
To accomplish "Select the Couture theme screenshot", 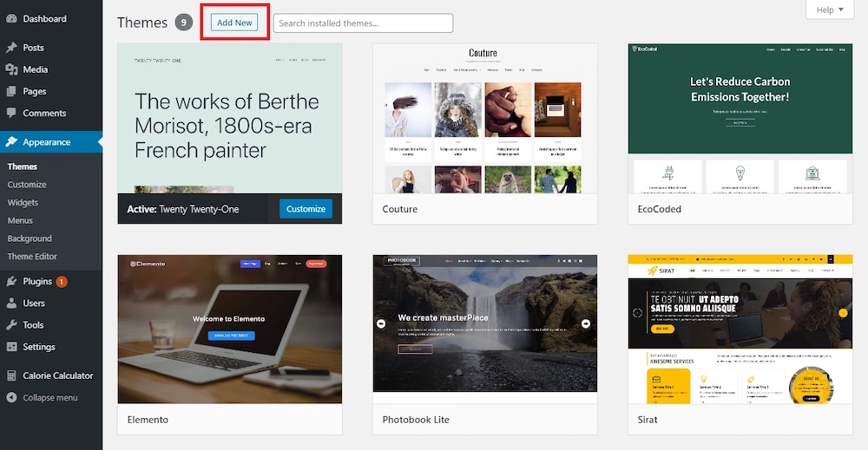I will [485, 119].
